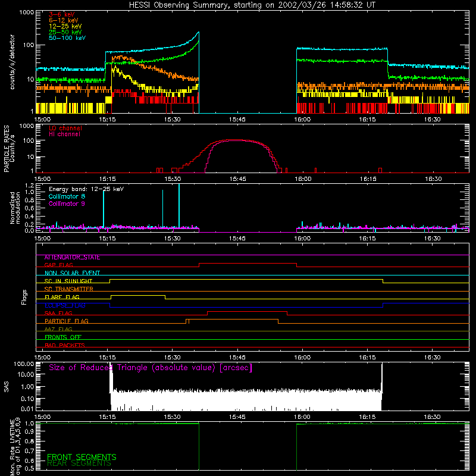This screenshot has height=476, width=476.
Task: Click the 'LO channel' legend label
Action: [65, 128]
